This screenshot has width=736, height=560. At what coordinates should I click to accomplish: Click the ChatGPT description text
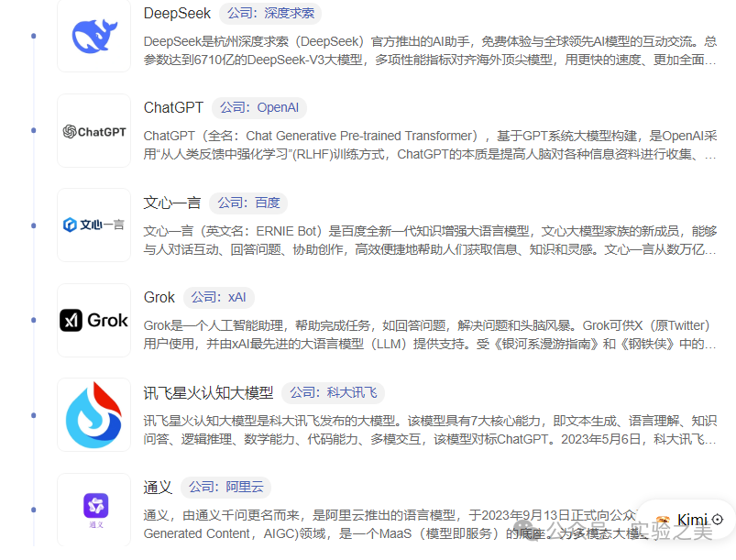(430, 145)
